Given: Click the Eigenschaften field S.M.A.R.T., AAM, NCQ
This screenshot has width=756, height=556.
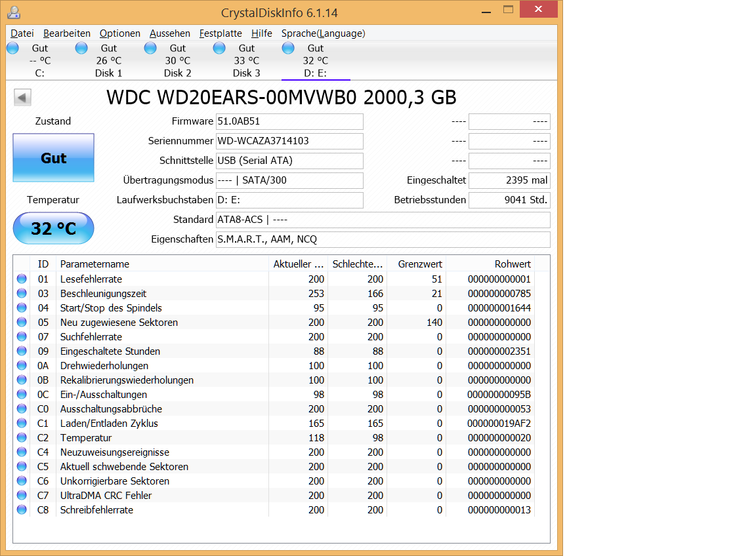Looking at the screenshot, I should point(383,239).
